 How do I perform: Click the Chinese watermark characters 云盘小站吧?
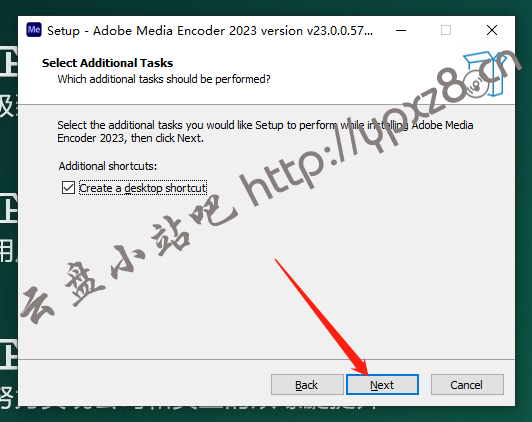point(129,260)
